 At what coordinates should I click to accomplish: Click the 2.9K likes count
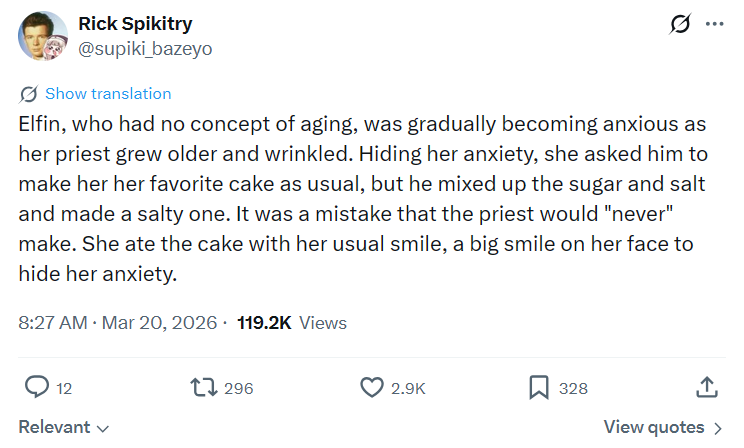[408, 388]
